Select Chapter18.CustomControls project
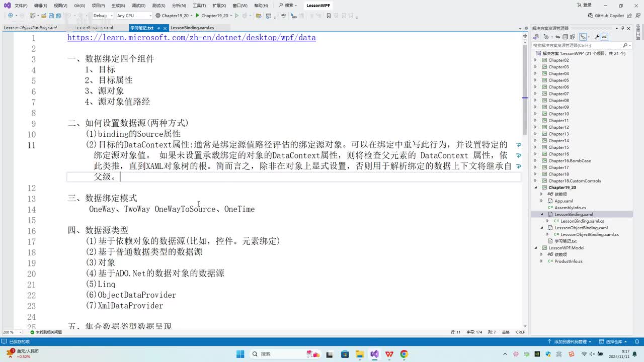The height and width of the screenshot is (362, 644). [575, 181]
